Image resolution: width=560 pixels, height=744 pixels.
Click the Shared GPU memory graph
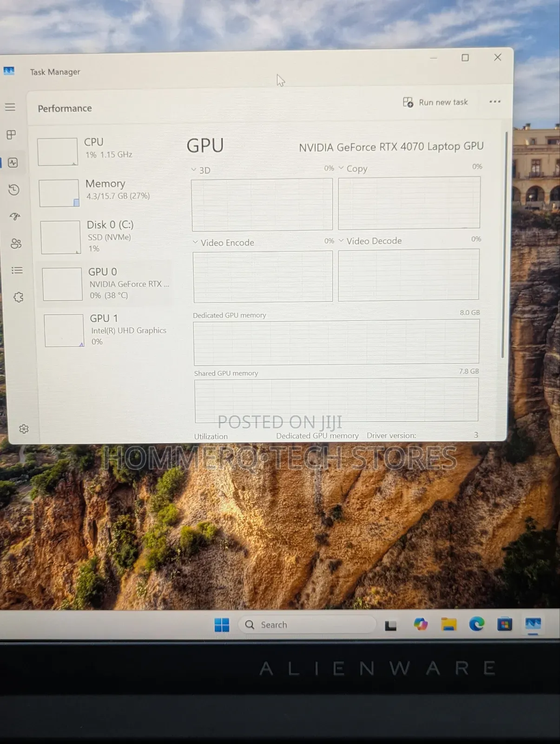tap(336, 400)
